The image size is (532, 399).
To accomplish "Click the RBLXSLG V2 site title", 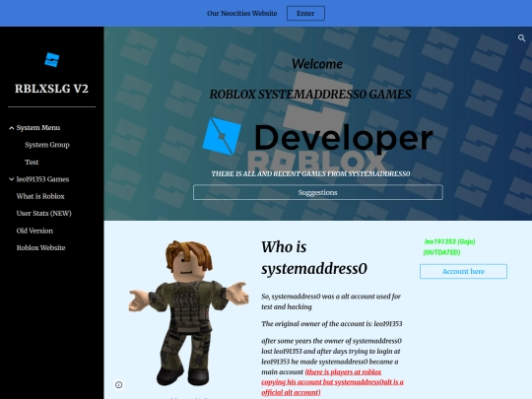I will (x=51, y=89).
